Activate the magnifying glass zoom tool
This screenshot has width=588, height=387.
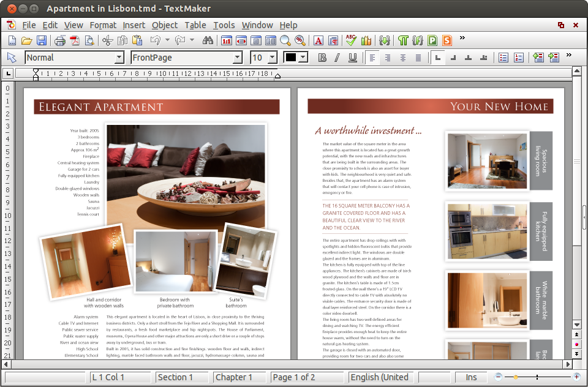(285, 40)
